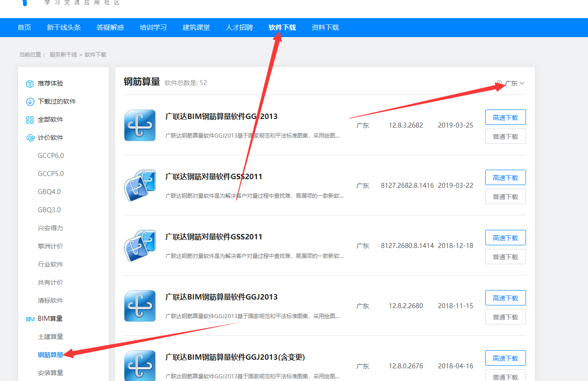Select 推荐体验 in the sidebar
This screenshot has width=588, height=381.
(51, 84)
